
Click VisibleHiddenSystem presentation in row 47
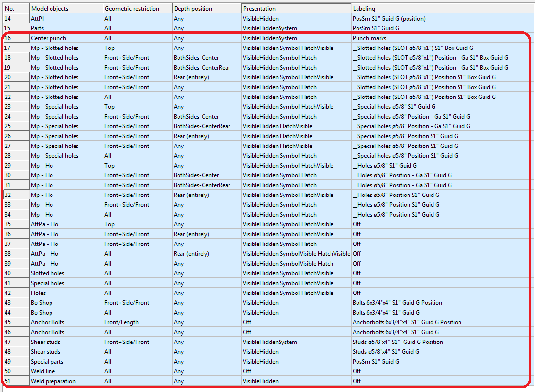(x=297, y=342)
